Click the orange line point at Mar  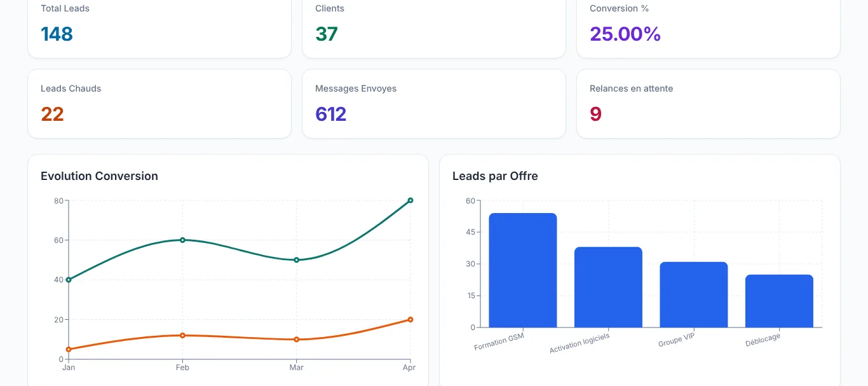(296, 340)
